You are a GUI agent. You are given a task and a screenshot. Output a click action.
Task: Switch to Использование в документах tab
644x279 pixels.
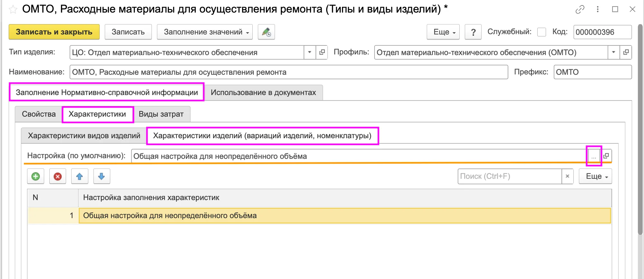263,92
